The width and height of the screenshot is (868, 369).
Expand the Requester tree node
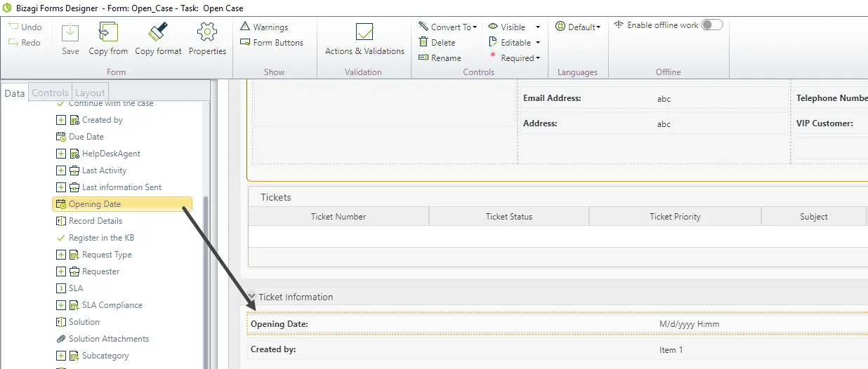coord(61,271)
